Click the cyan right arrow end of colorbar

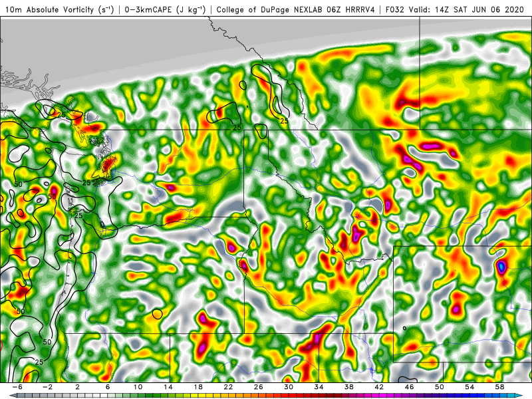pos(519,396)
